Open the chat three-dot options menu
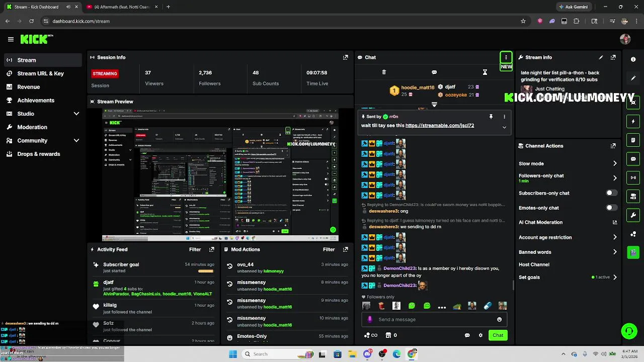Screen dimensions: 644x362 click(x=506, y=57)
